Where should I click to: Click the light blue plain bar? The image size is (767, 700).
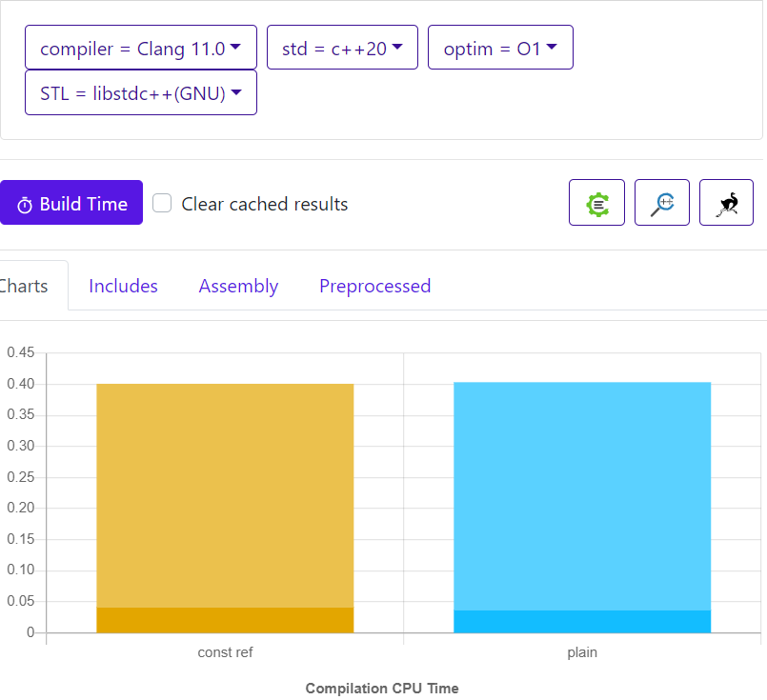(582, 495)
